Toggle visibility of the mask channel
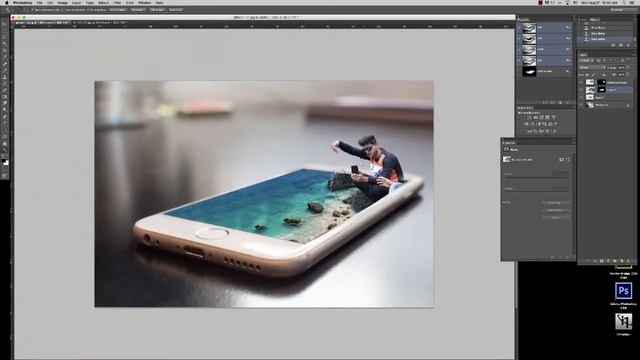This screenshot has height=360, width=640. pyautogui.click(x=519, y=71)
